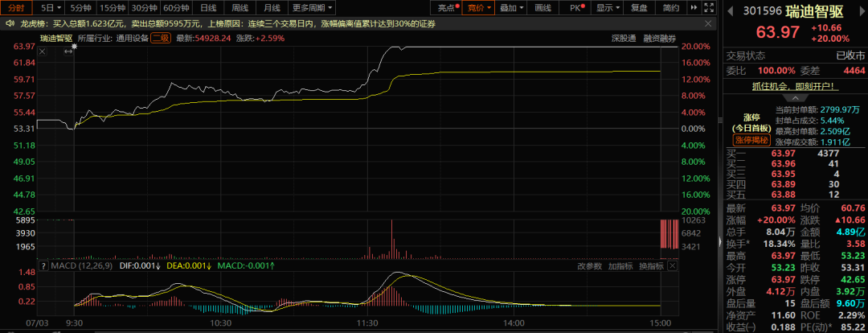Screen dimensions: 868x333
Task: Click the 画线 drawing tool button
Action: pos(543,8)
